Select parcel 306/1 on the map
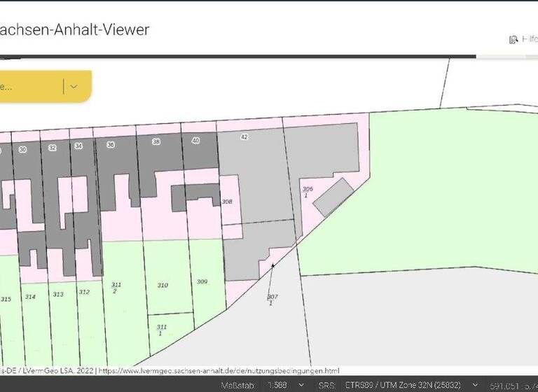 (x=307, y=192)
